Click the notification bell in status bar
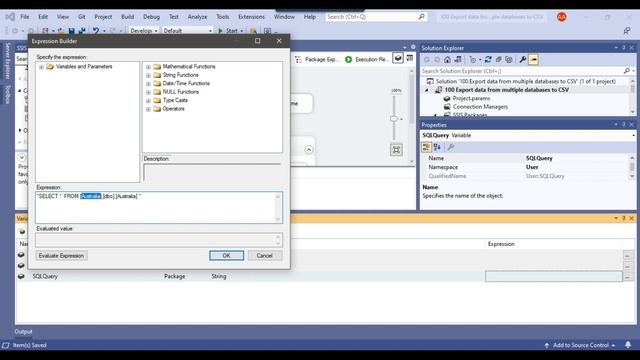This screenshot has height=360, width=640. [628, 345]
